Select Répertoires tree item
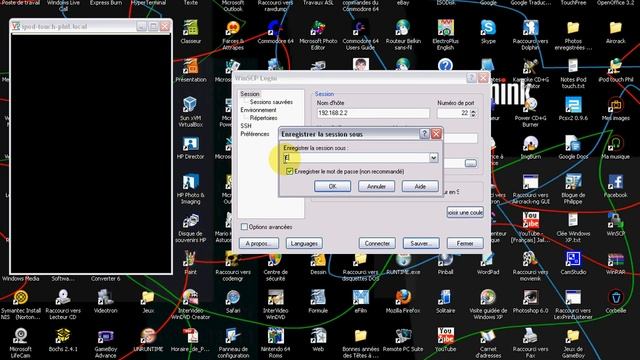The height and width of the screenshot is (360, 640). [x=263, y=118]
